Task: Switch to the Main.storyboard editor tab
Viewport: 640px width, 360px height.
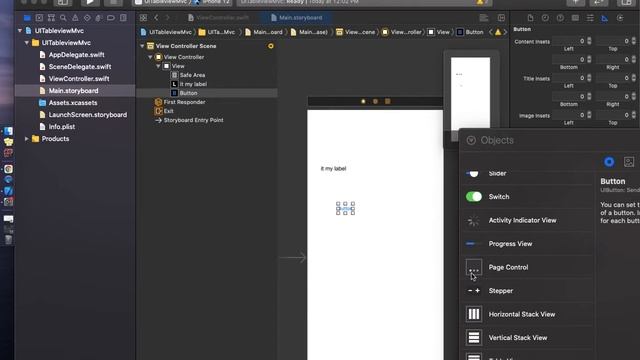Action: coord(297,18)
